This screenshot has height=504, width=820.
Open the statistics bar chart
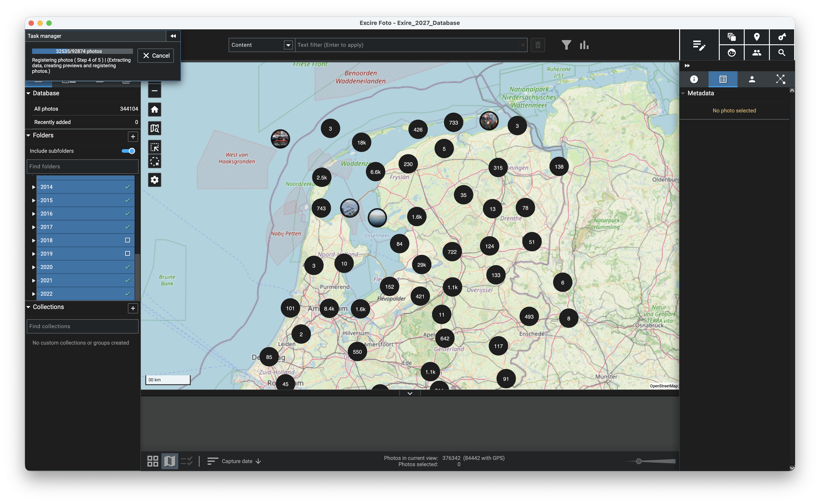pyautogui.click(x=584, y=45)
